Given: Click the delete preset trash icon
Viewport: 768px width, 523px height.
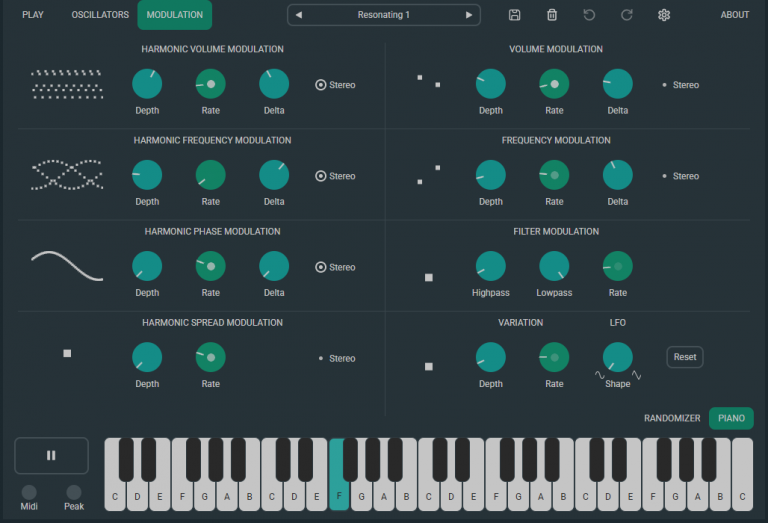Looking at the screenshot, I should coord(552,15).
